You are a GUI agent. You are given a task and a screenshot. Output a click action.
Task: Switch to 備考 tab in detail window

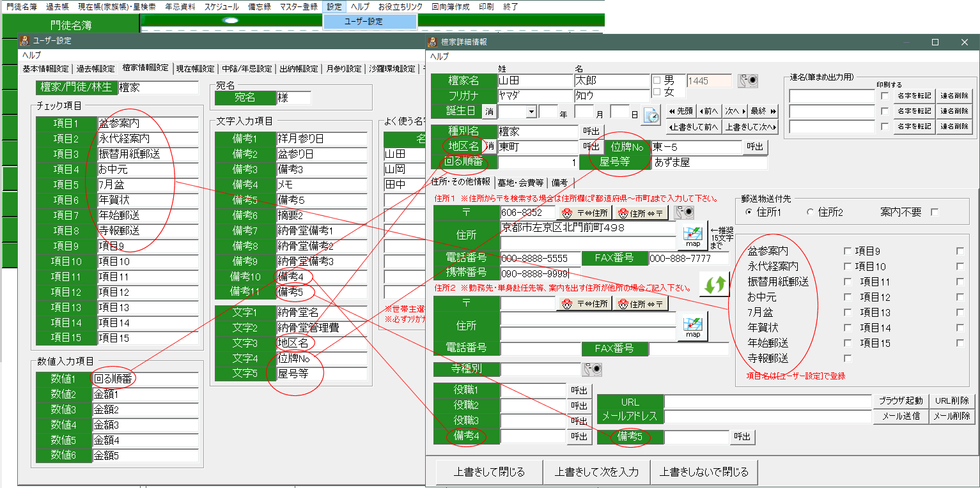pyautogui.click(x=559, y=182)
